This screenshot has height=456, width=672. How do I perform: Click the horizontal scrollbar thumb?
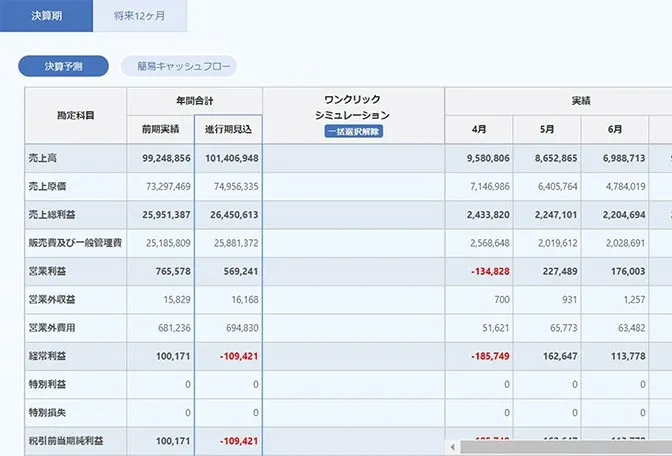coord(566,447)
